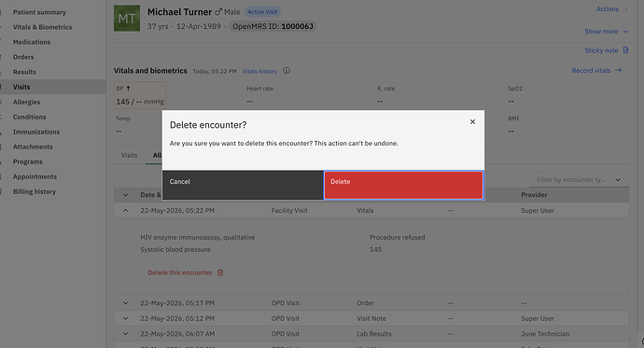
Task: Click patient name Michael Turner
Action: [x=179, y=12]
